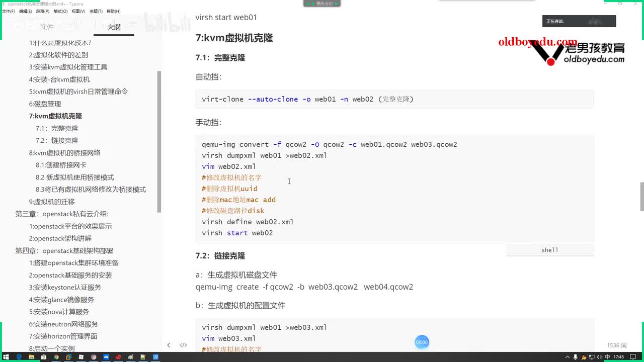Open outline item 4:安装glance镜像服务
The width and height of the screenshot is (644, 362).
pos(61,300)
